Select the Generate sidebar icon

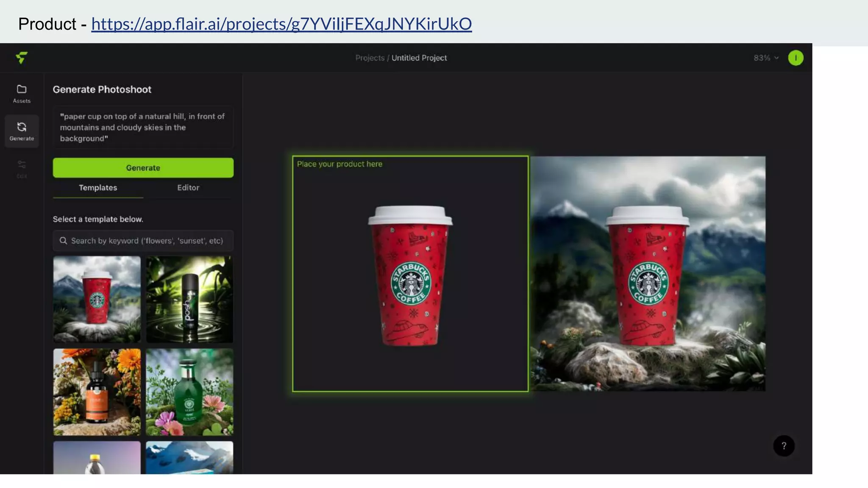pos(22,131)
